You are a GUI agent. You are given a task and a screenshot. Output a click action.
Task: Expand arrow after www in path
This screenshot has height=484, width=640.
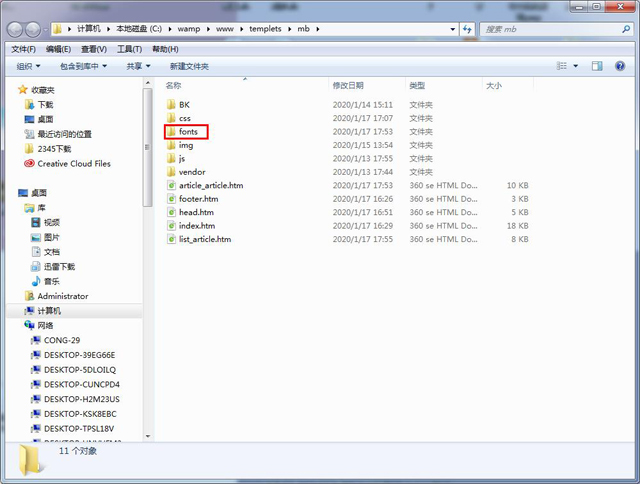pyautogui.click(x=242, y=29)
